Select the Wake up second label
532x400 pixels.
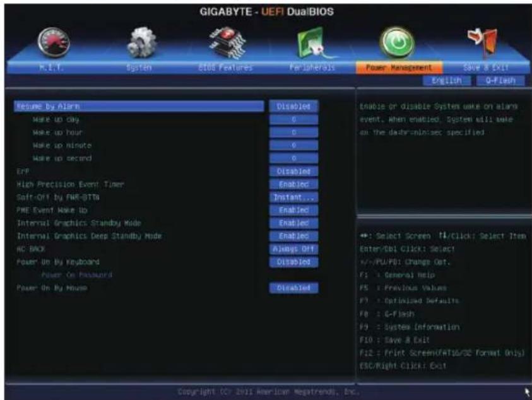(62, 158)
